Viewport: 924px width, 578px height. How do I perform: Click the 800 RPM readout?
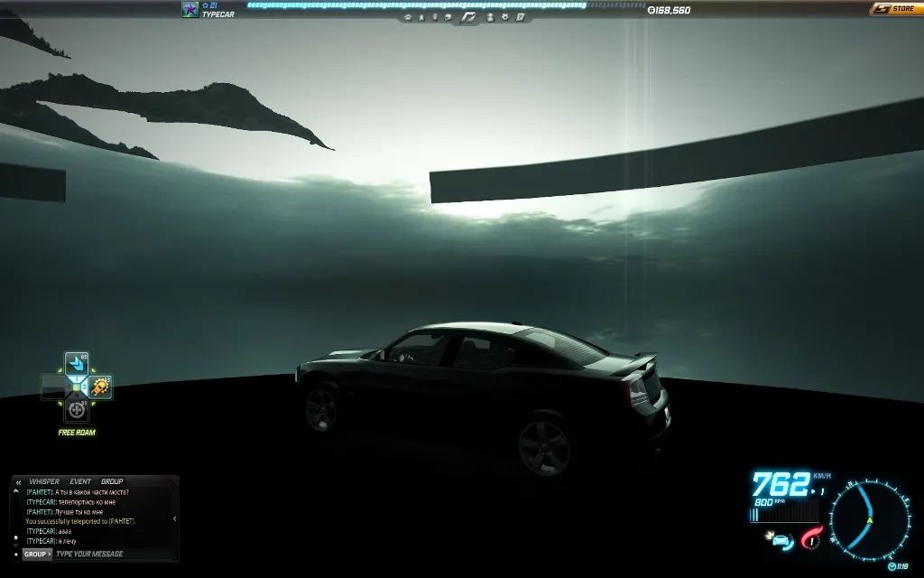[x=770, y=502]
